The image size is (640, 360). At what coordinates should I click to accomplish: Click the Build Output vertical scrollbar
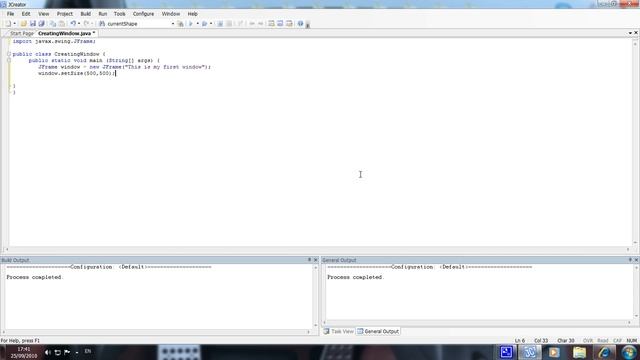pyautogui.click(x=316, y=296)
